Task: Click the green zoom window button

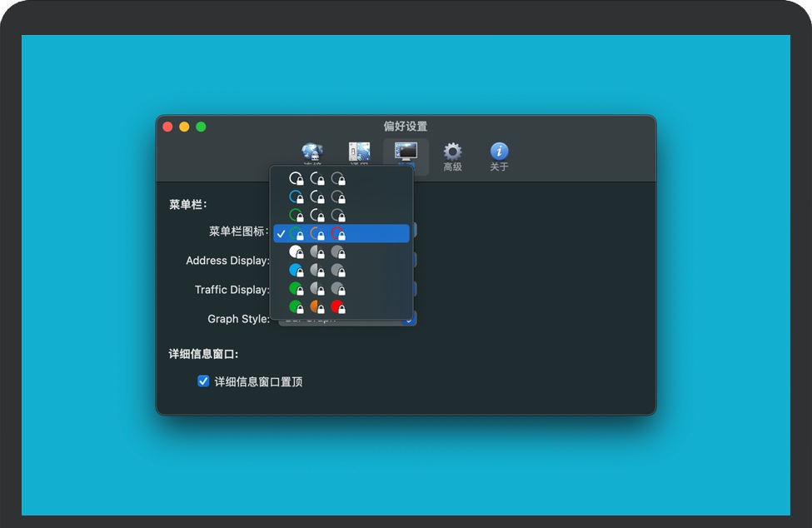Action: click(201, 127)
